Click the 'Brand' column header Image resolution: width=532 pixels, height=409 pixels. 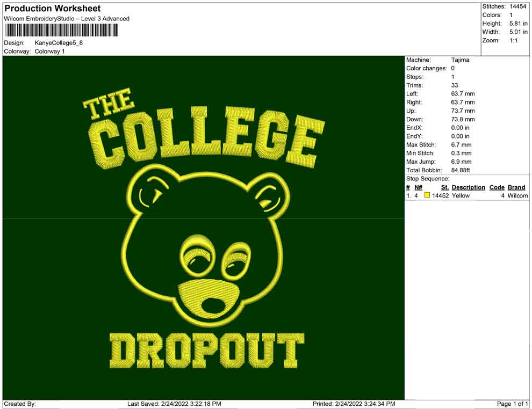pos(516,187)
